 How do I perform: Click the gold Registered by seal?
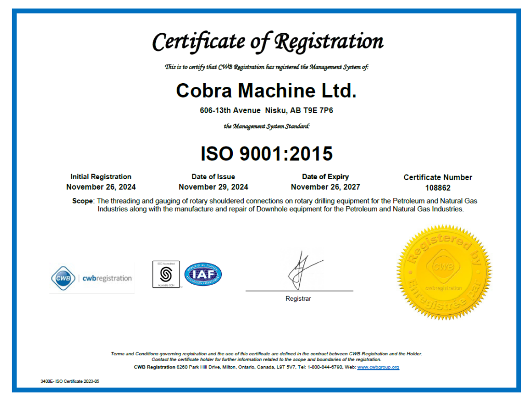click(444, 272)
